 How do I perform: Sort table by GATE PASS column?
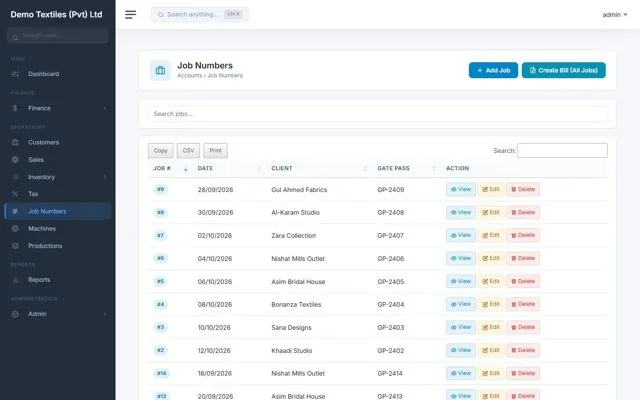(x=407, y=168)
